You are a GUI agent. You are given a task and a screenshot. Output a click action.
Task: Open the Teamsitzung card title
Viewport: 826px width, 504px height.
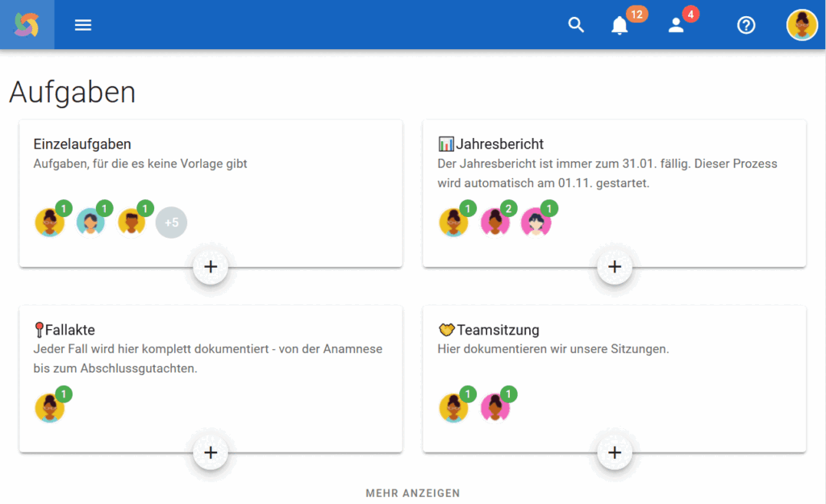tap(498, 330)
